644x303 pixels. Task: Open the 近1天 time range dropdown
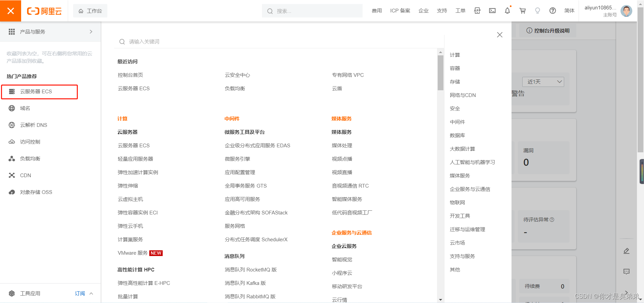pyautogui.click(x=543, y=82)
